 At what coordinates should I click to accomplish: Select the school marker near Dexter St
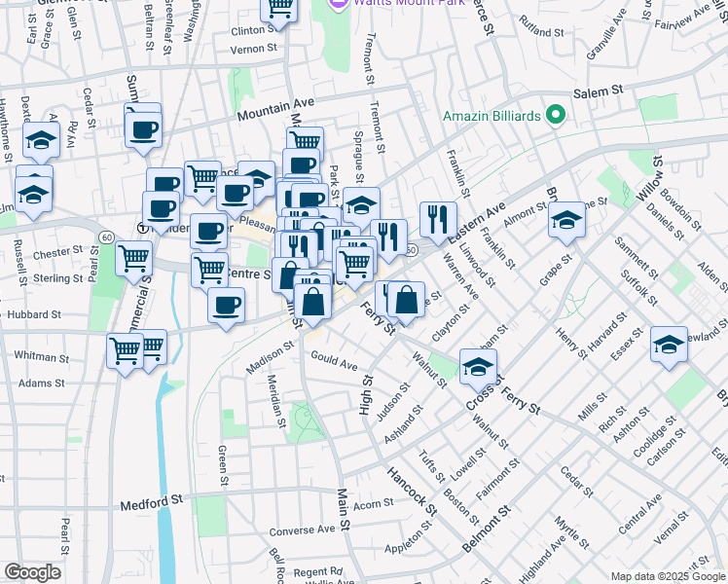(x=41, y=141)
